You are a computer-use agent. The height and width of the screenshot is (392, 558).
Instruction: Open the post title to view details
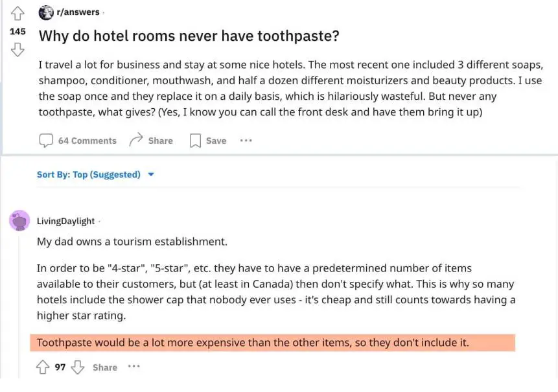point(188,36)
